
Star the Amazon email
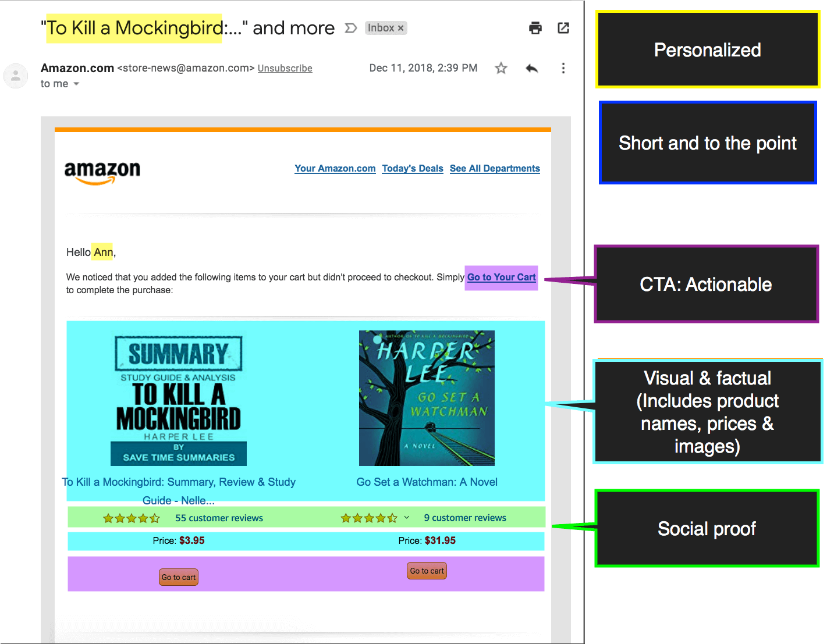501,69
